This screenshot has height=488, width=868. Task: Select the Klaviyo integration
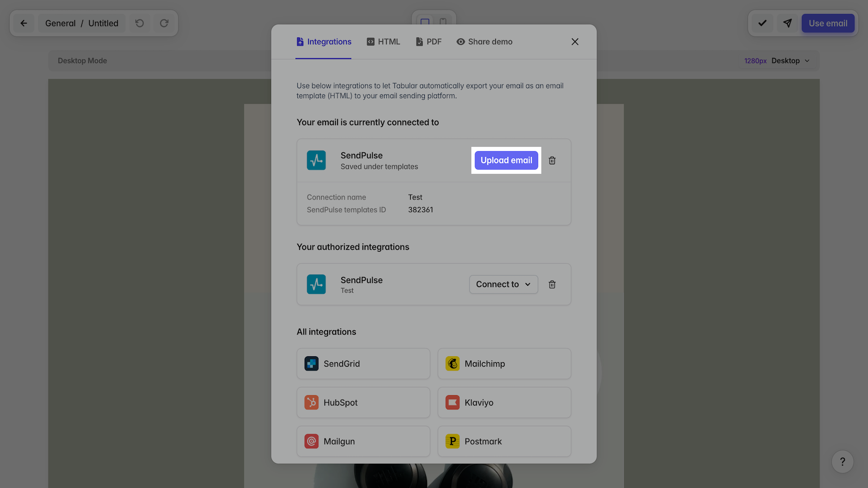point(504,403)
